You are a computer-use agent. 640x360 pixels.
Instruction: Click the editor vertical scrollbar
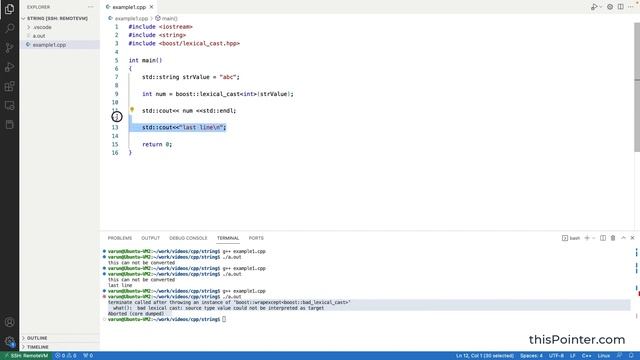637,87
